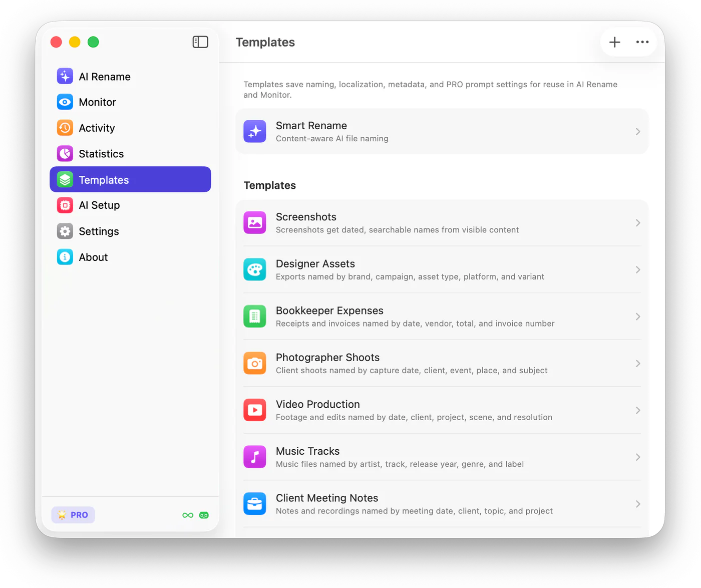Viewport: 701px width, 588px height.
Task: Select the Client Meeting Notes title
Action: (x=327, y=498)
